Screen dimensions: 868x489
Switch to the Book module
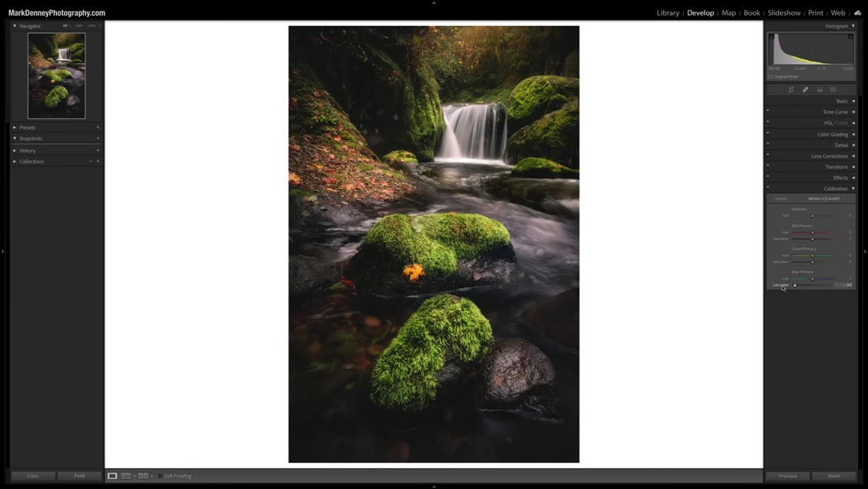click(752, 13)
